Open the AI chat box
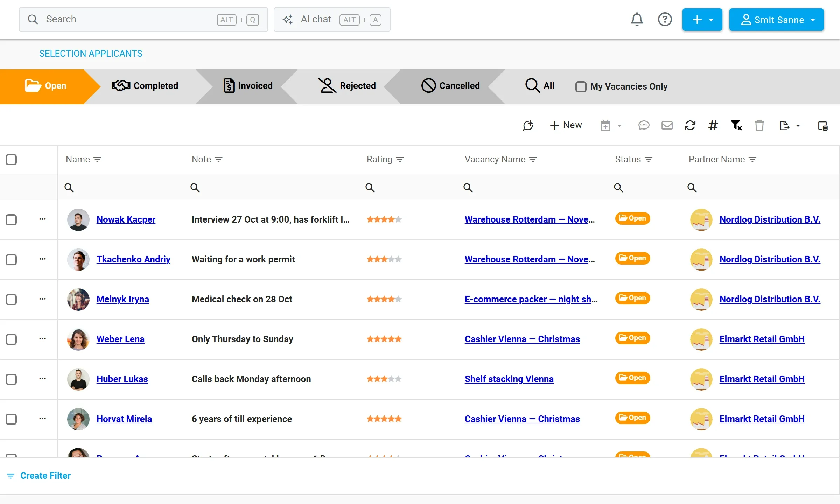The width and height of the screenshot is (840, 504). (x=332, y=20)
